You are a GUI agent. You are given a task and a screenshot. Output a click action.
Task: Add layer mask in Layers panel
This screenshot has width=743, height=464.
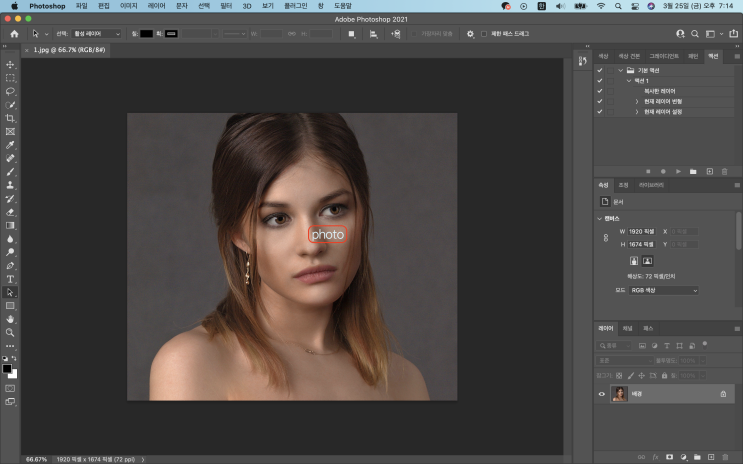point(669,457)
